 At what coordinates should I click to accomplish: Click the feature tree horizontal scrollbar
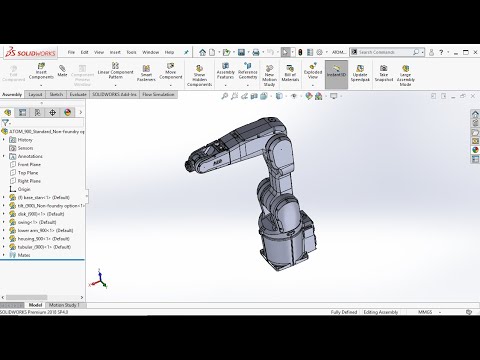(27, 297)
